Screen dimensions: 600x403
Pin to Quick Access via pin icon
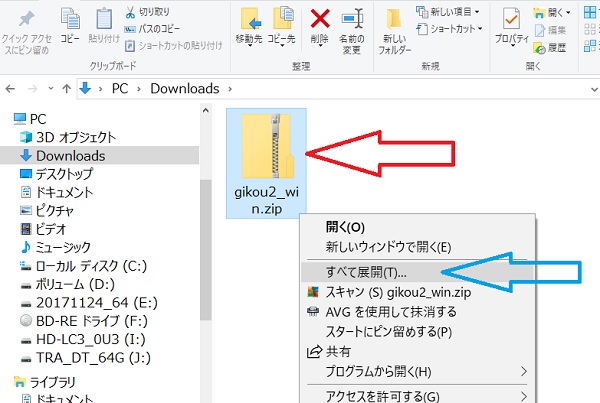coord(27,18)
